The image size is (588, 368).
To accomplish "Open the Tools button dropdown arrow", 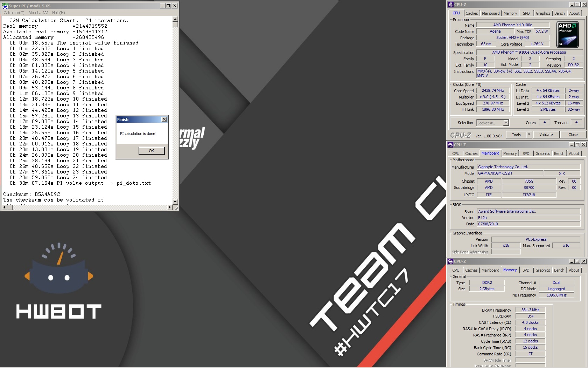I will point(529,135).
